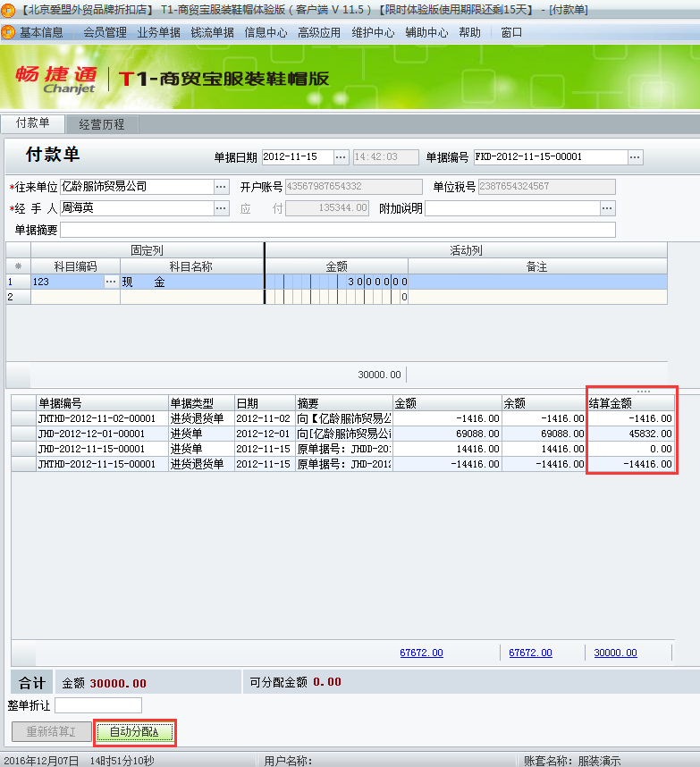
Task: Click the 经手人 input field
Action: click(x=137, y=208)
